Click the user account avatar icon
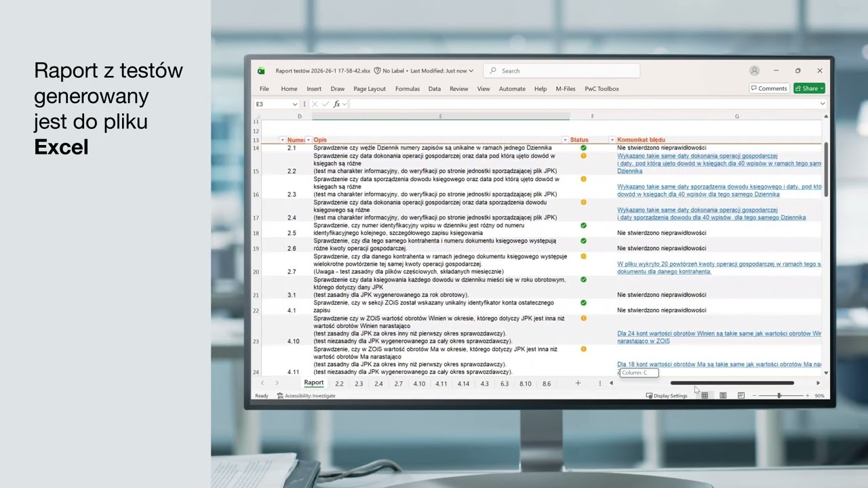 (x=754, y=70)
